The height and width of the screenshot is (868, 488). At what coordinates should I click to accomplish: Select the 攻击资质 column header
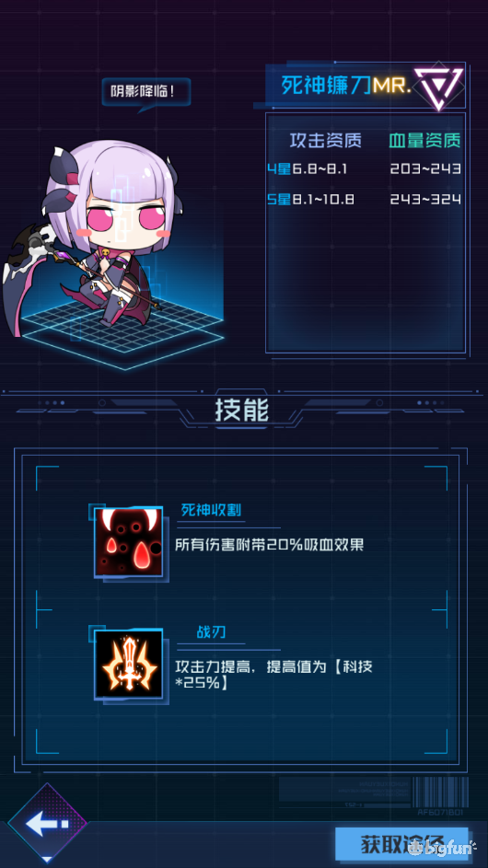pos(326,141)
